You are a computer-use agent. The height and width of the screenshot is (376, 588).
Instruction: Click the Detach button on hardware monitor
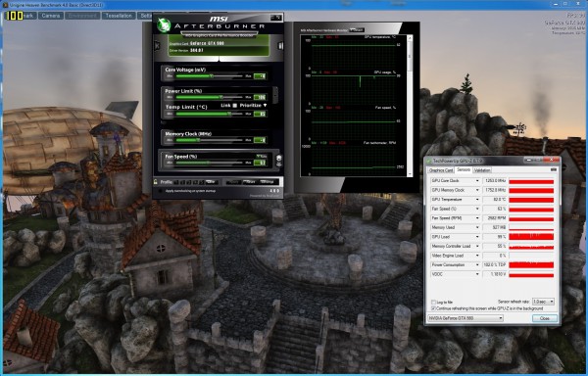pos(357,30)
